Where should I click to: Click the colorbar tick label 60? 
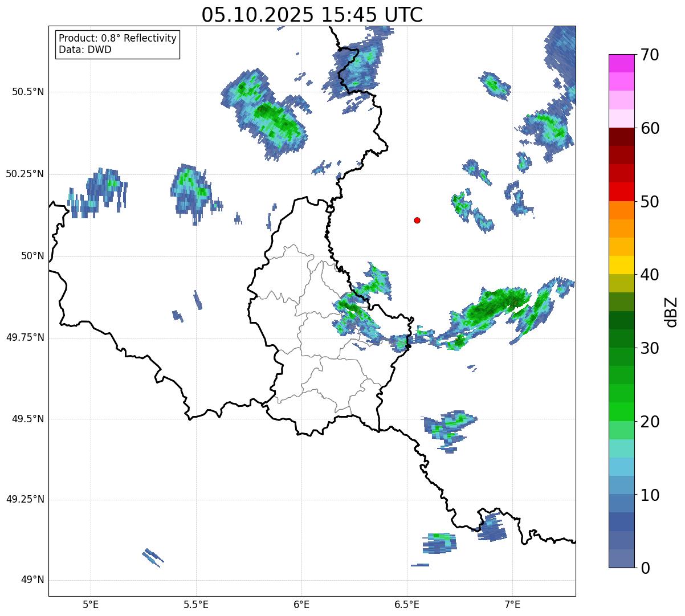click(x=650, y=128)
